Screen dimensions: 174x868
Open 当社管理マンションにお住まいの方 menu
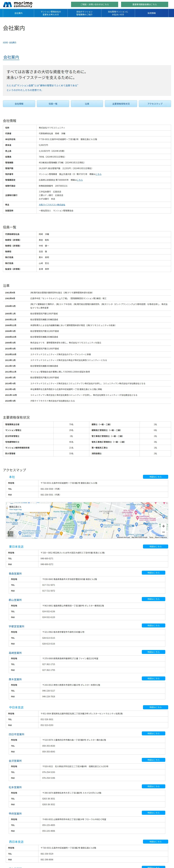click(118, 13)
